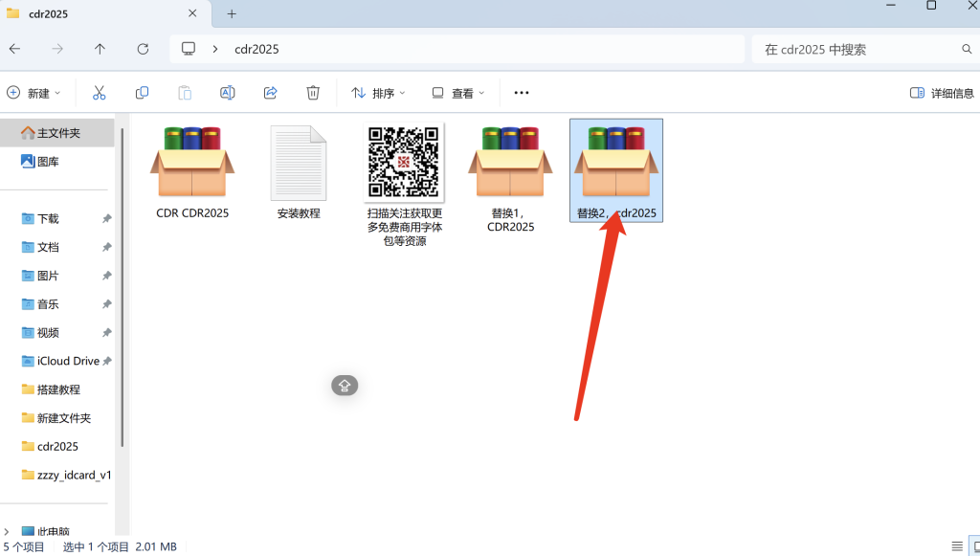Image resolution: width=980 pixels, height=556 pixels.
Task: Click the 在 cdr2025 中搜索 search box
Action: tap(865, 50)
